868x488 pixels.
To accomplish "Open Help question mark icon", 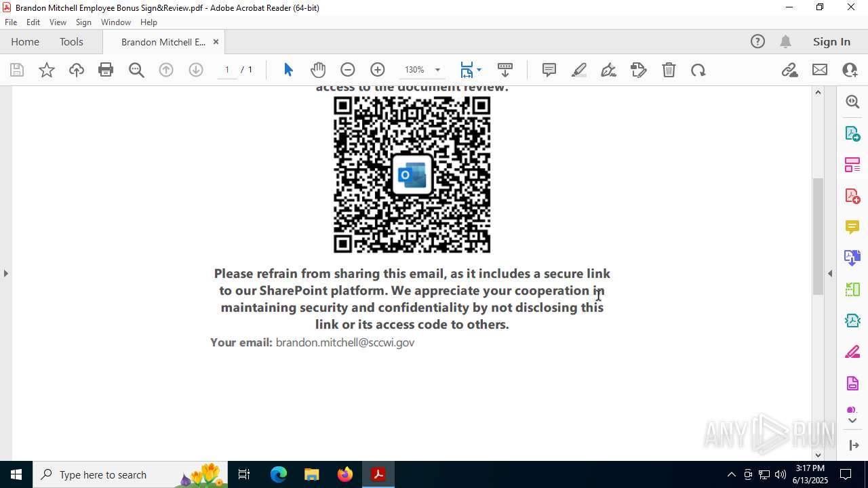I will coord(757,42).
